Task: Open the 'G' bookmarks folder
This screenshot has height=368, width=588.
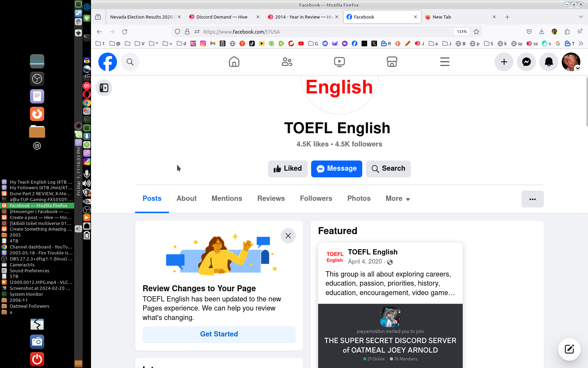Action: pyautogui.click(x=313, y=43)
